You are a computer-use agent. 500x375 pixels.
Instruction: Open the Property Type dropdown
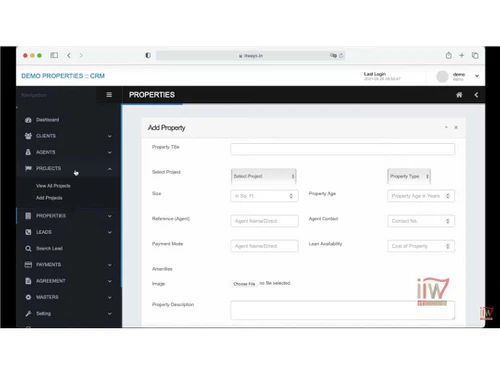[x=409, y=176]
